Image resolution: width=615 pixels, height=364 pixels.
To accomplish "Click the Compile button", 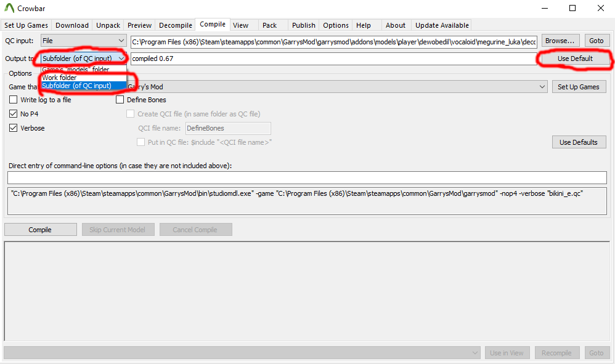I will click(41, 230).
